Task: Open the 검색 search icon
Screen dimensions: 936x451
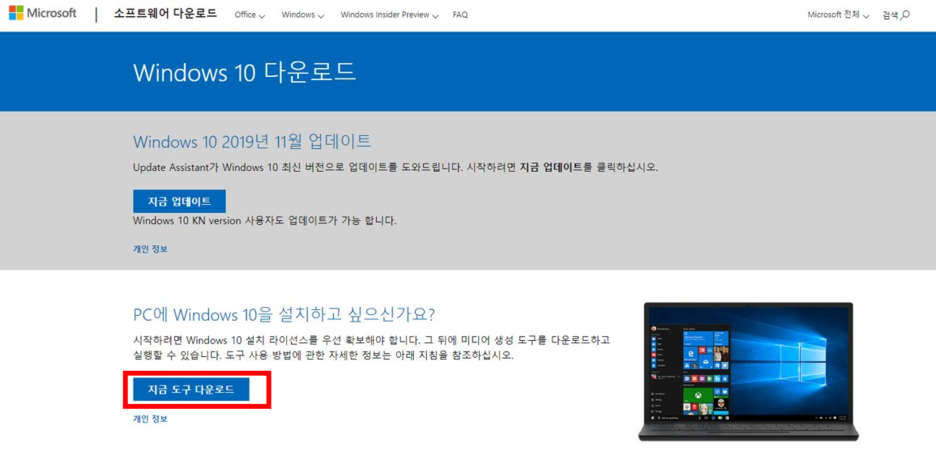Action: (896, 15)
